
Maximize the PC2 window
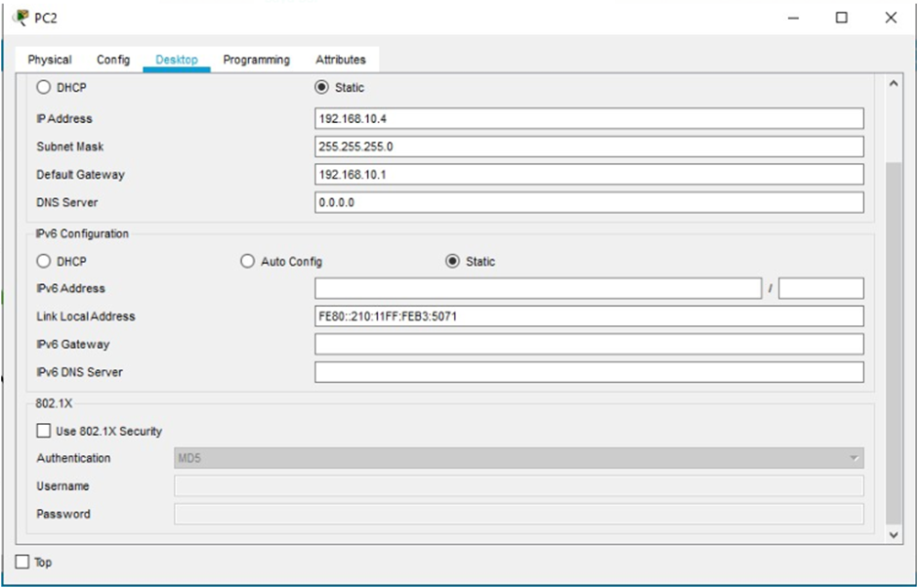[841, 19]
